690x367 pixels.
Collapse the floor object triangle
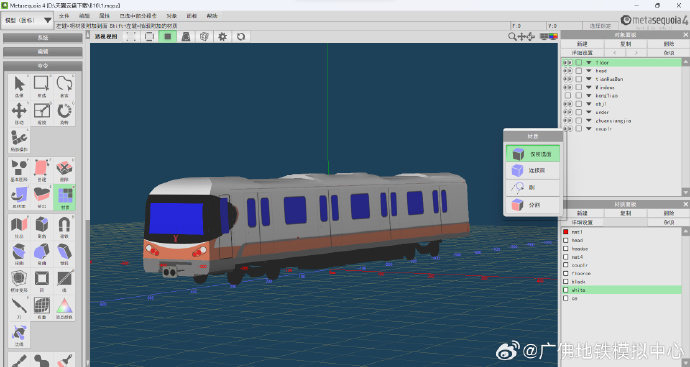[x=588, y=63]
